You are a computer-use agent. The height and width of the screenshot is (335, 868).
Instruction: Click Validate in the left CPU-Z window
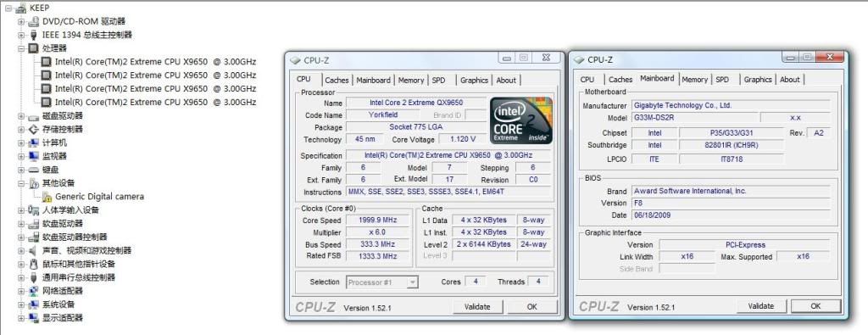[x=477, y=307]
